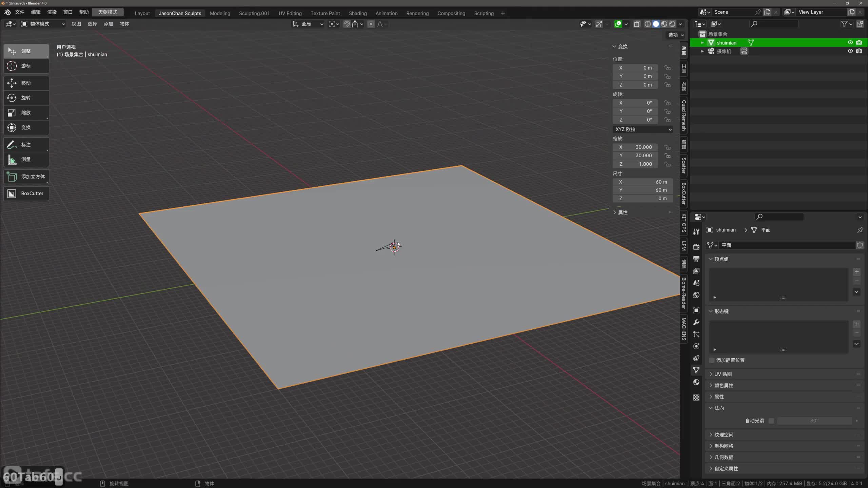Toggle snapping magnet in header
868x488 pixels.
pos(347,24)
